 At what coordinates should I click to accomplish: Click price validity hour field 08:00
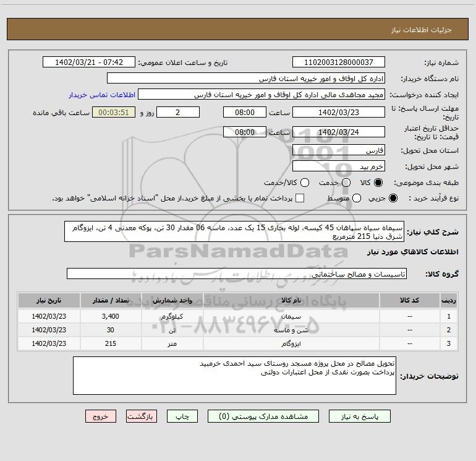click(245, 132)
